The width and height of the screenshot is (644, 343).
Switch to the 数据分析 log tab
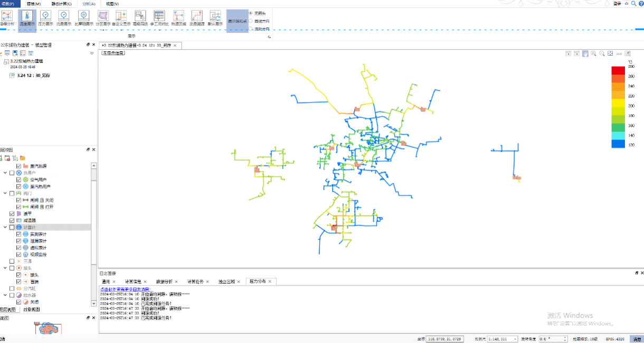coord(164,282)
